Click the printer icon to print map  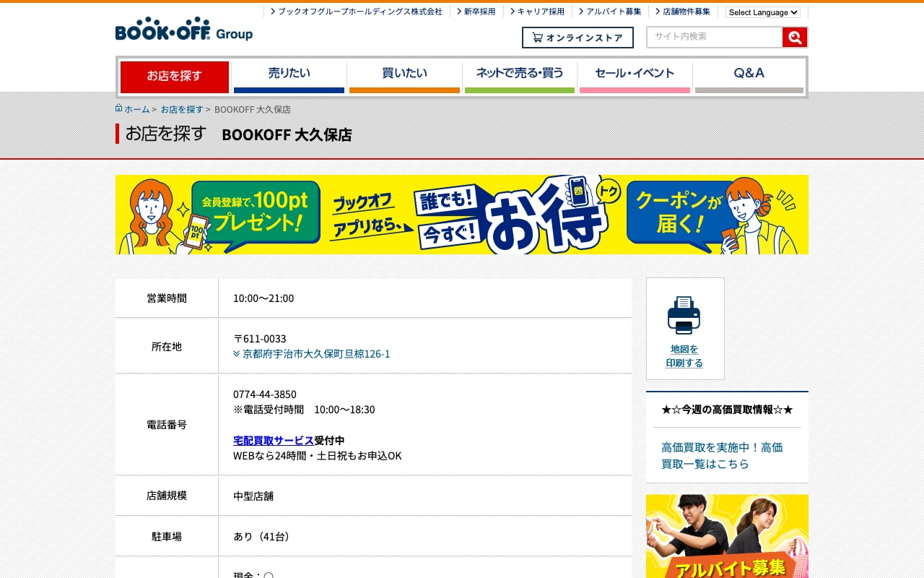pos(684,315)
